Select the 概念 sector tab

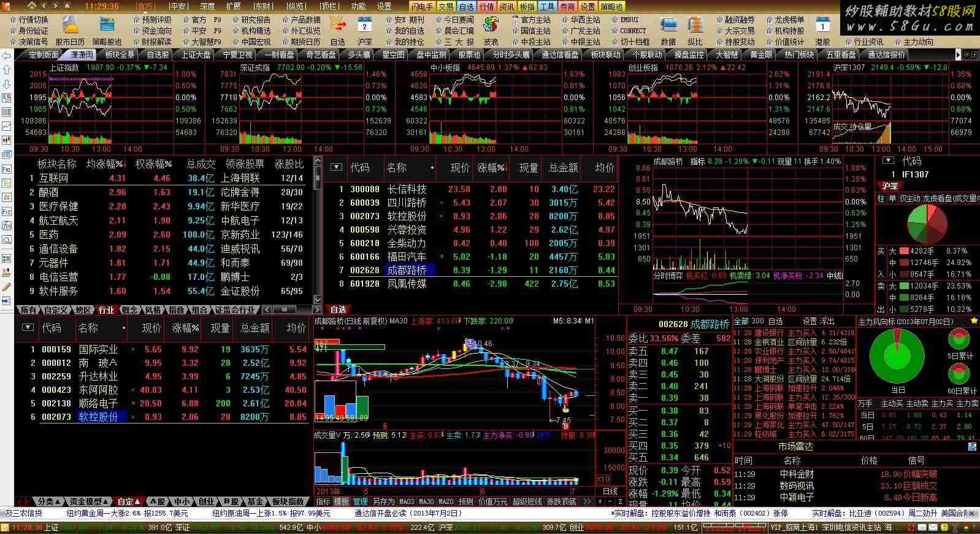coord(130,310)
